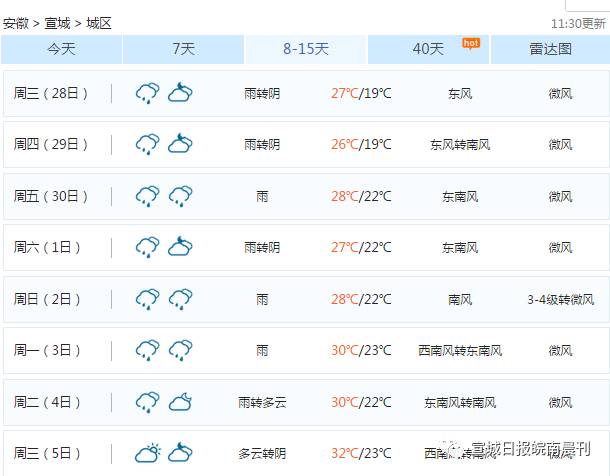Click 雨转多云 condition text

[262, 402]
